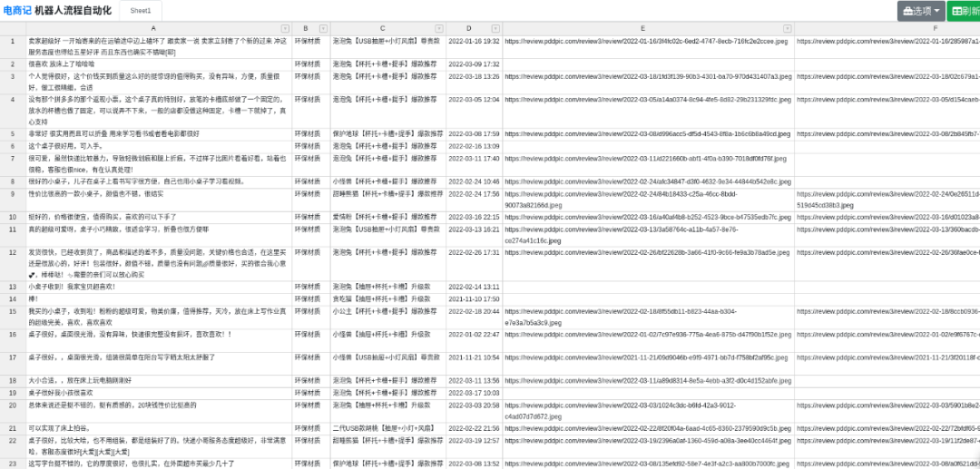980x469 pixels.
Task: Select row 5 by its row number
Action: pos(13,133)
